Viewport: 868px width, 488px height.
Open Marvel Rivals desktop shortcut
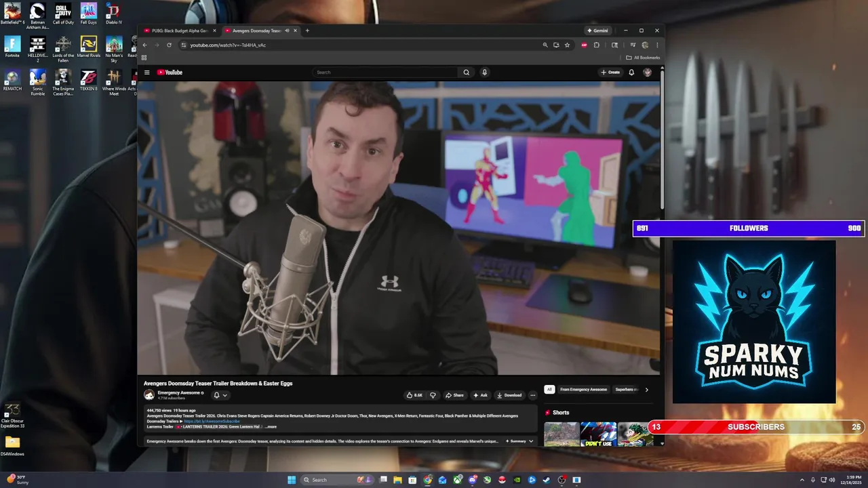pos(89,47)
